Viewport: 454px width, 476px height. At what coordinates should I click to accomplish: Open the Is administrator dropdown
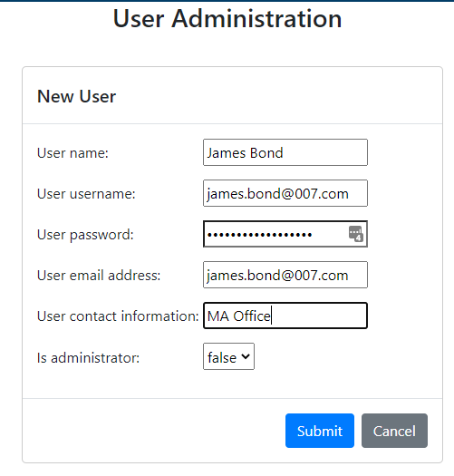pos(228,356)
